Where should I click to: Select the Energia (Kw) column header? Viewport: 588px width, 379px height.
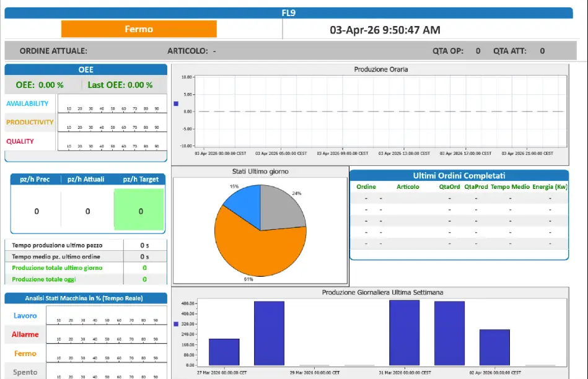(550, 186)
